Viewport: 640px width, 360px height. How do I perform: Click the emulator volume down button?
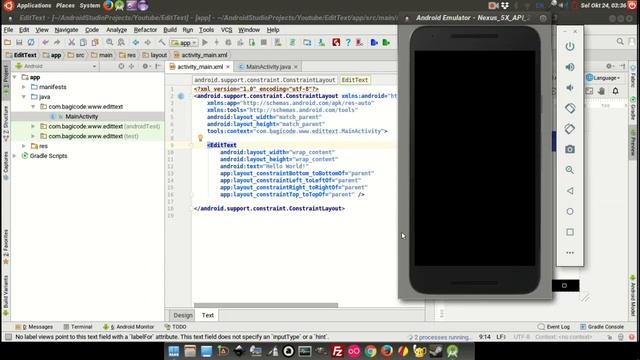click(570, 87)
